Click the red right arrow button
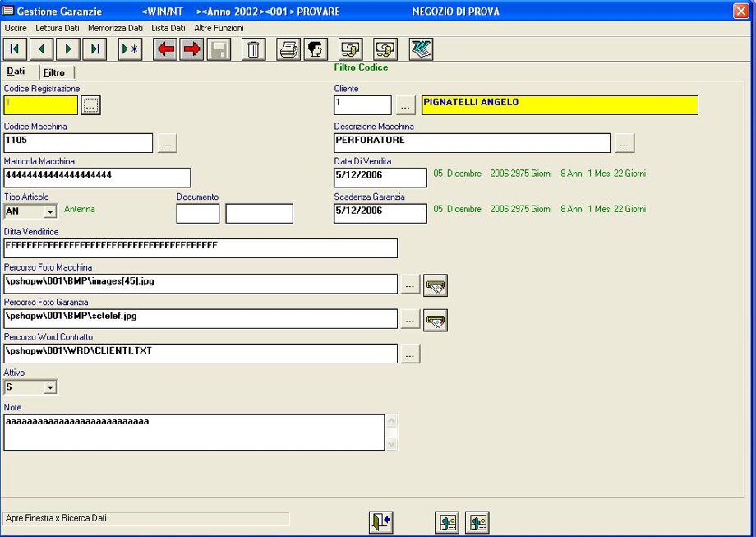The height and width of the screenshot is (537, 756). 191,49
